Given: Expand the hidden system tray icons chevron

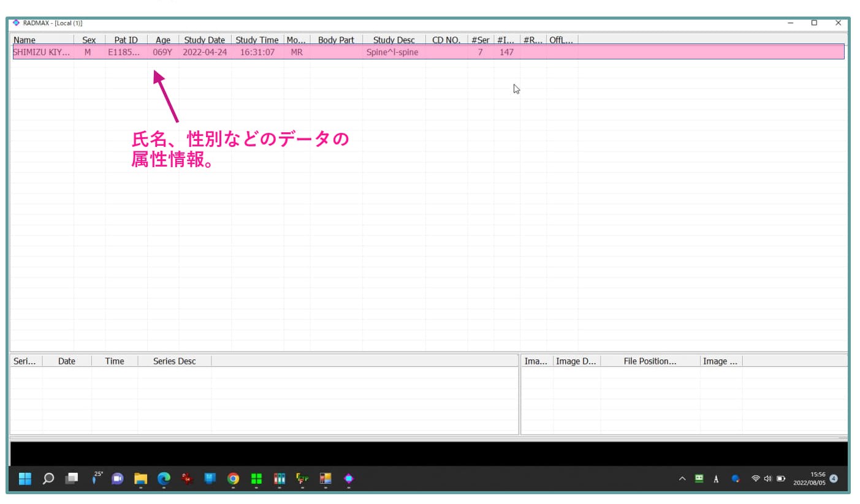Looking at the screenshot, I should pos(682,478).
